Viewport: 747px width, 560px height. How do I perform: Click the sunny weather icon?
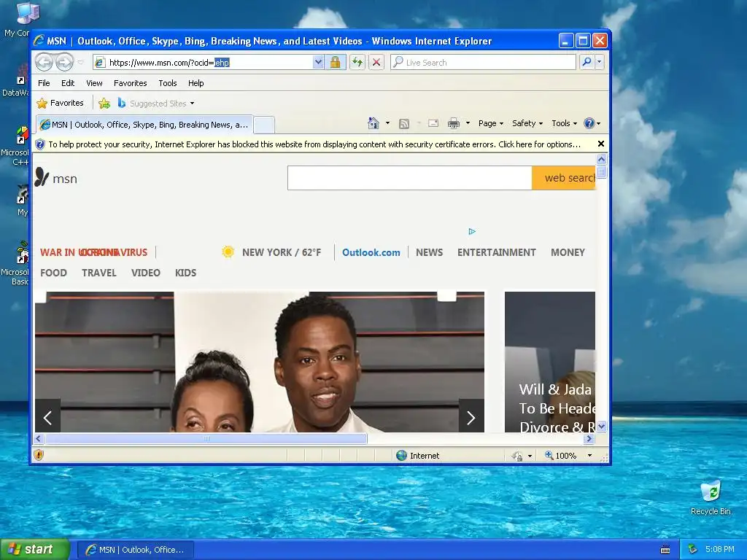pos(228,252)
